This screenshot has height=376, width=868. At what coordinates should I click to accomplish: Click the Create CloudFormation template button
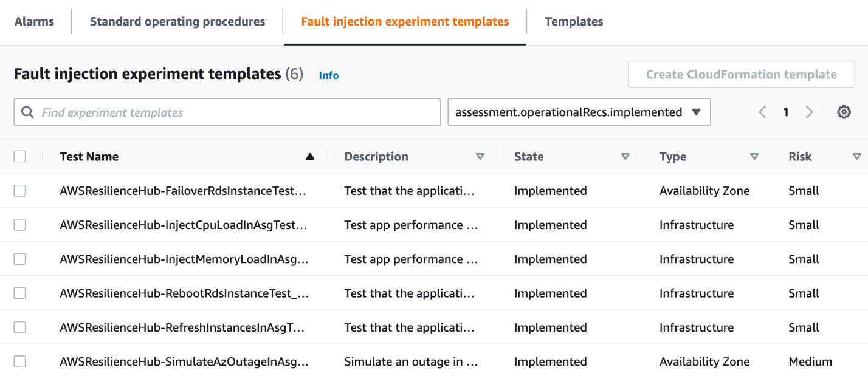tap(741, 74)
